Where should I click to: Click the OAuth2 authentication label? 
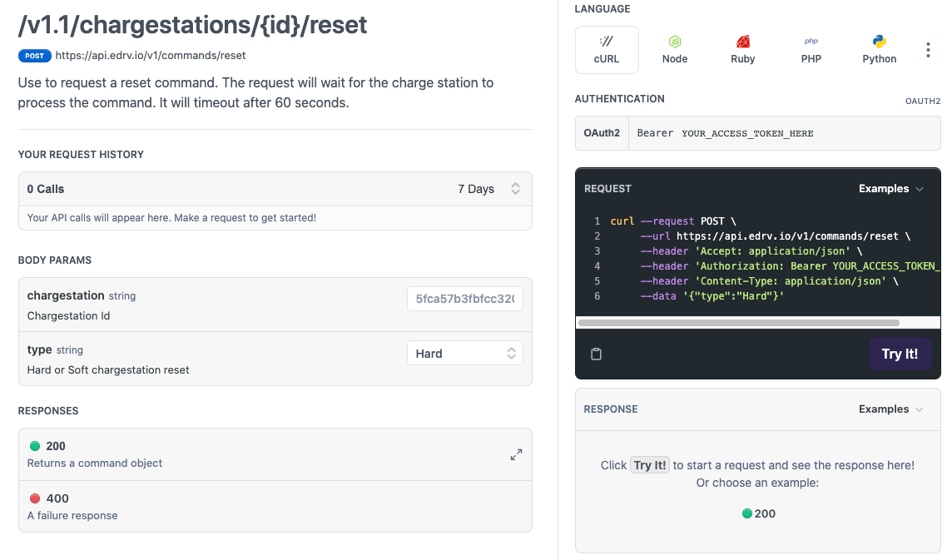[602, 133]
